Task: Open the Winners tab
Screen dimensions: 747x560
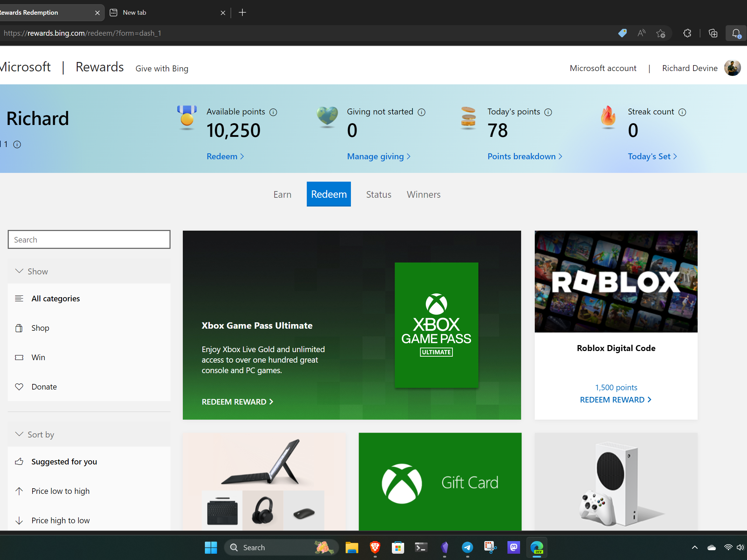Action: 423,194
